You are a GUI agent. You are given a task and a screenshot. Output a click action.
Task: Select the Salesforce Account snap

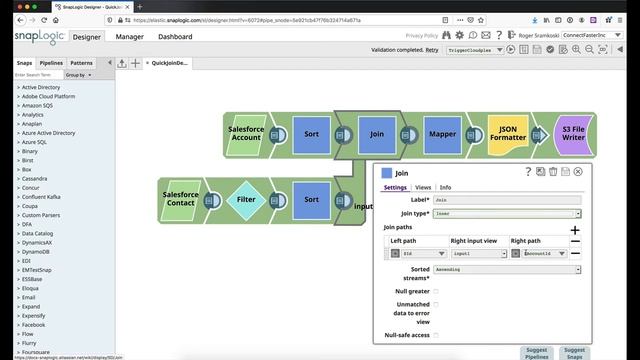[246, 135]
